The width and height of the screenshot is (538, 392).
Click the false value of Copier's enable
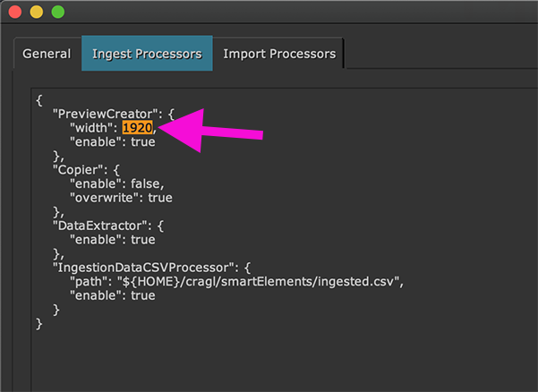click(x=142, y=182)
